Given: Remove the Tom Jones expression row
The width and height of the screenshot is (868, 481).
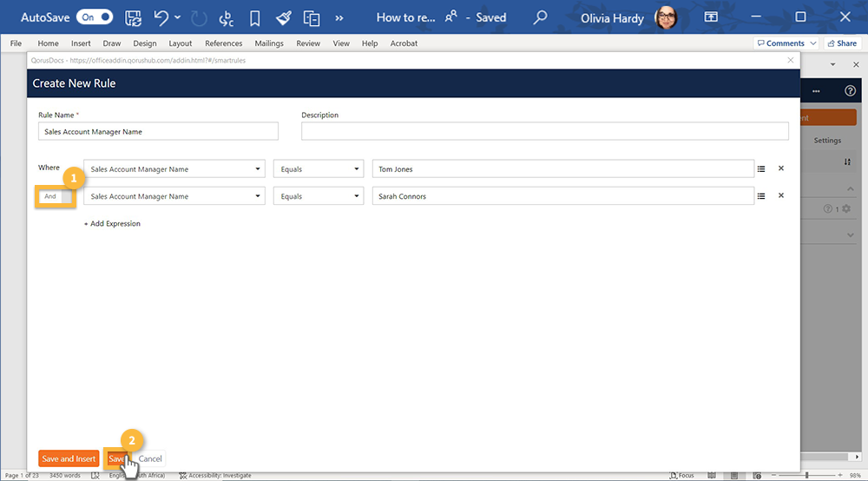Looking at the screenshot, I should pyautogui.click(x=780, y=169).
